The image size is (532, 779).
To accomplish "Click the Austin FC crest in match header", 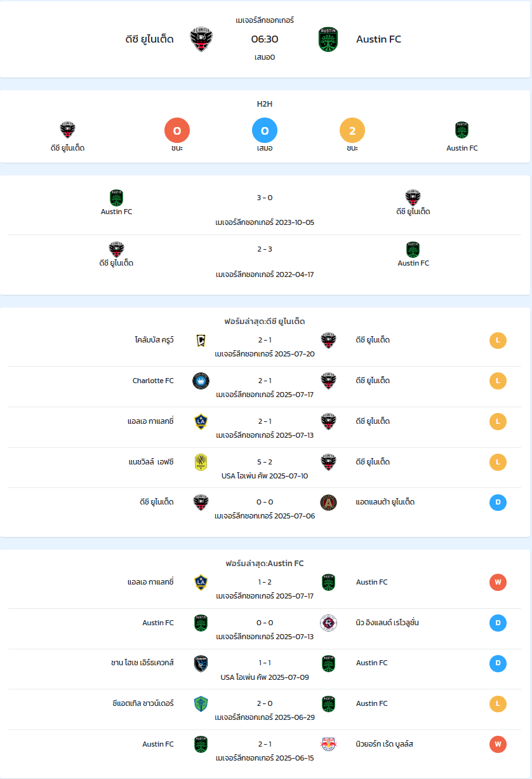I will (328, 39).
